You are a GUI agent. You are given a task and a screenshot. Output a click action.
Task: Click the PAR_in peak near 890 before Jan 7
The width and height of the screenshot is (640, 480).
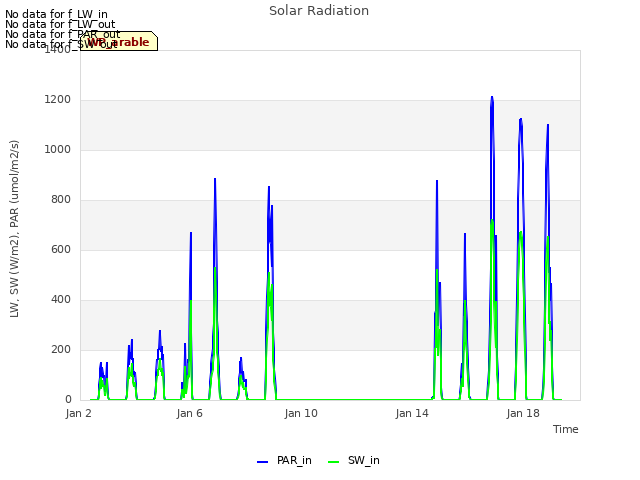pos(215,179)
